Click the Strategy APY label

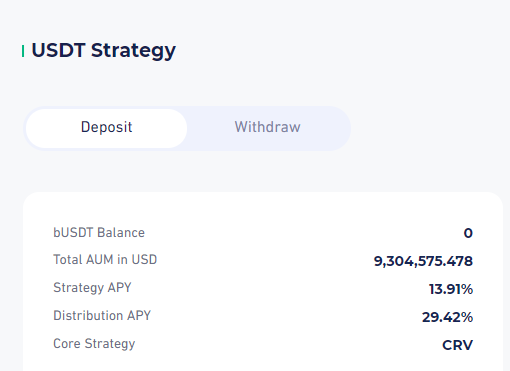pyautogui.click(x=92, y=288)
